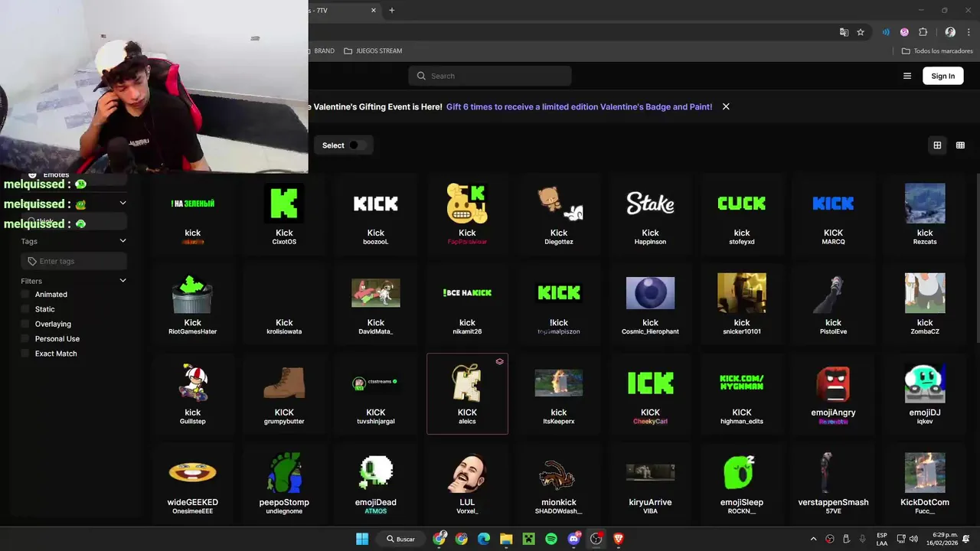This screenshot has width=980, height=551.
Task: Collapse the section chevron above Tags
Action: (122, 203)
